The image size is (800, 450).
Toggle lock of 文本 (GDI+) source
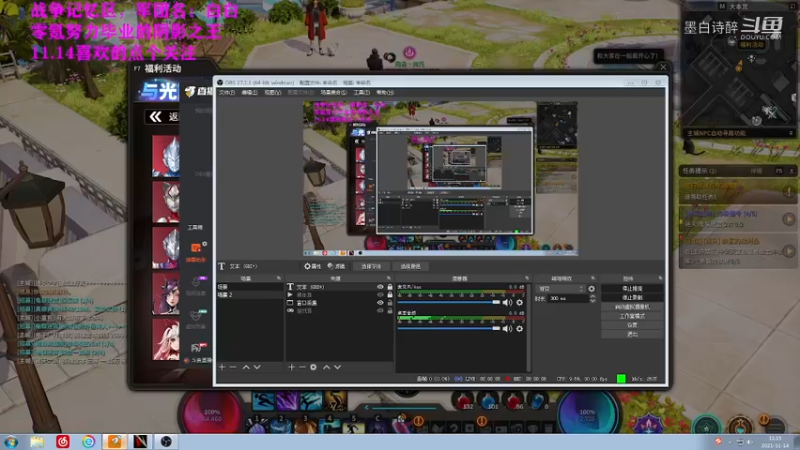(x=390, y=287)
